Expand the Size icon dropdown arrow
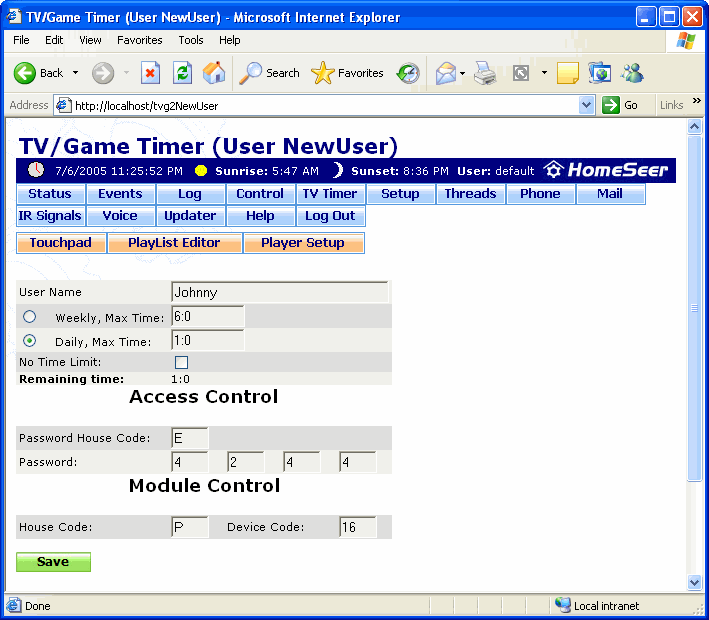 (x=544, y=73)
